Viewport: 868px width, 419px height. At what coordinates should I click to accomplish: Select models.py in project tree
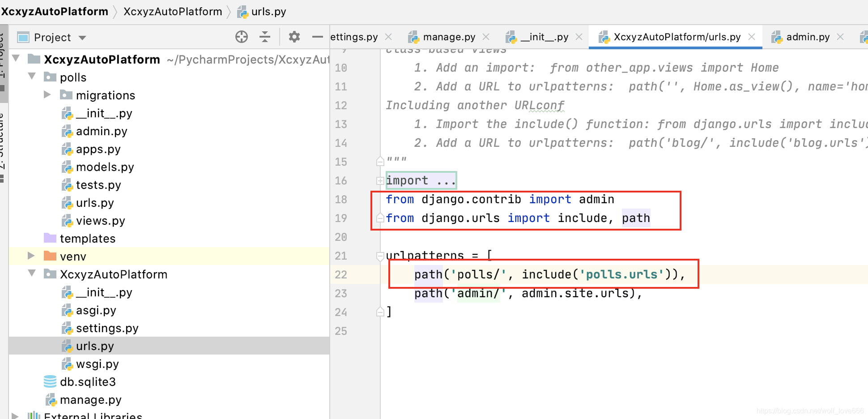105,167
